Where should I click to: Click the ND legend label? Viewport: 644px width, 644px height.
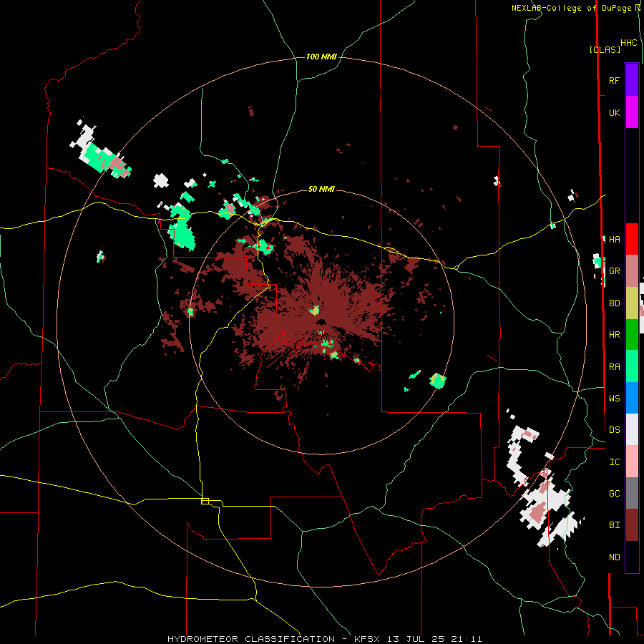click(x=615, y=557)
